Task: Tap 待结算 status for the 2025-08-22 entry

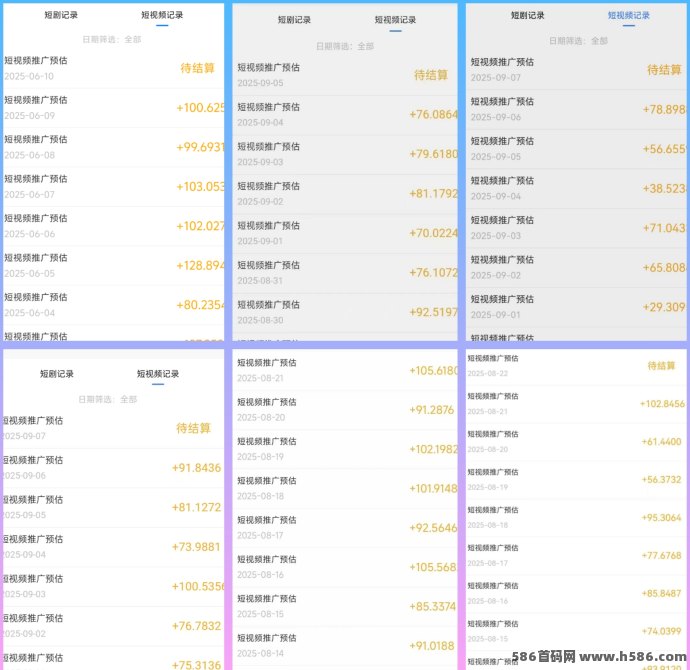Action: pyautogui.click(x=661, y=366)
